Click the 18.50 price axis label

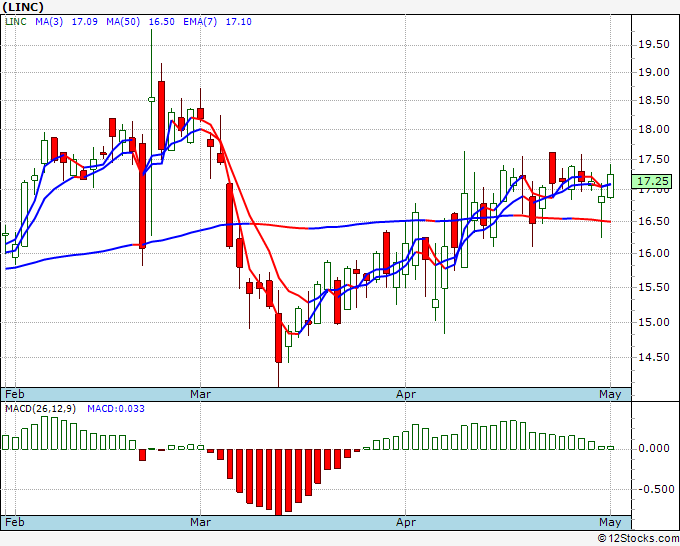pyautogui.click(x=654, y=100)
